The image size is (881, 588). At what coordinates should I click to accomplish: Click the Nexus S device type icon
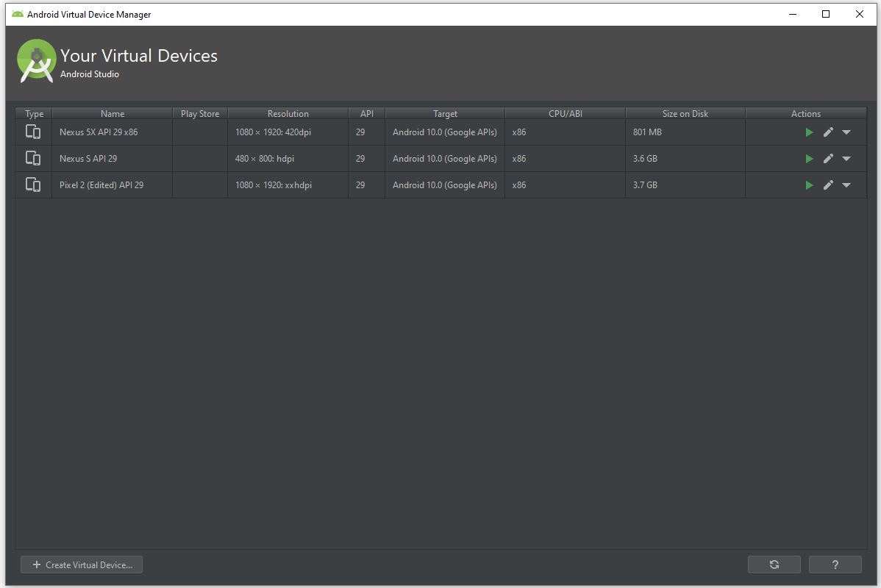tap(33, 158)
